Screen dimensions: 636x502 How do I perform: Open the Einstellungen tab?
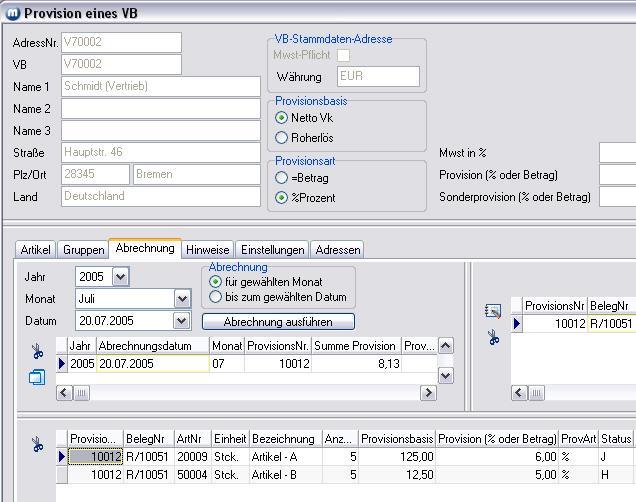pyautogui.click(x=272, y=250)
